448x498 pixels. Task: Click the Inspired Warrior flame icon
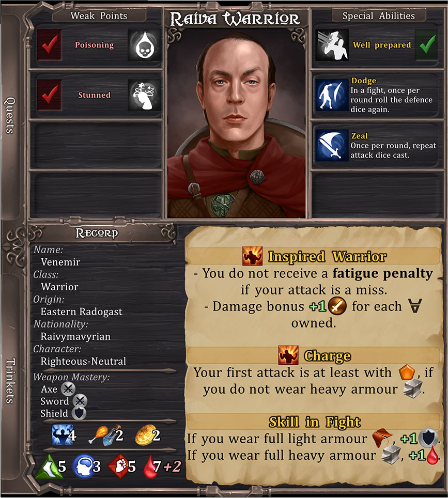pos(252,256)
